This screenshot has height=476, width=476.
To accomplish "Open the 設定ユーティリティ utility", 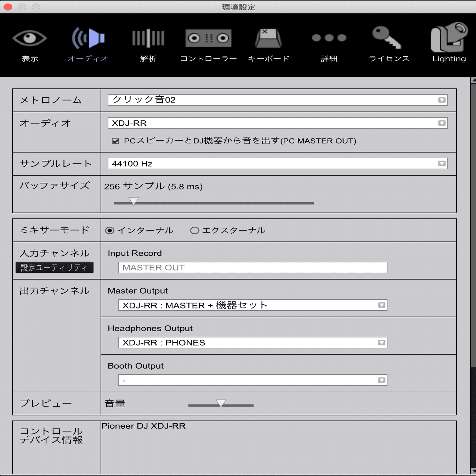I will (54, 267).
